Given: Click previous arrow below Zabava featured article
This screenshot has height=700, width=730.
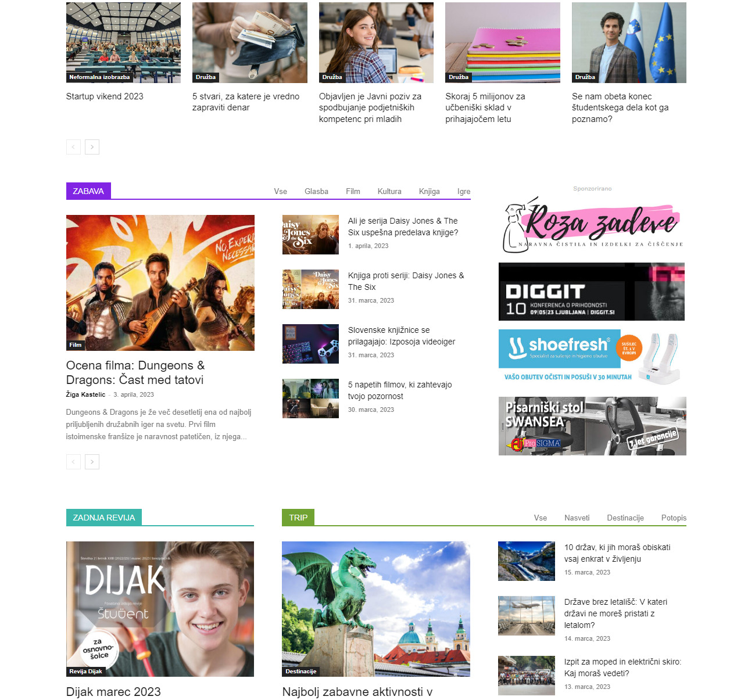Looking at the screenshot, I should coord(73,462).
